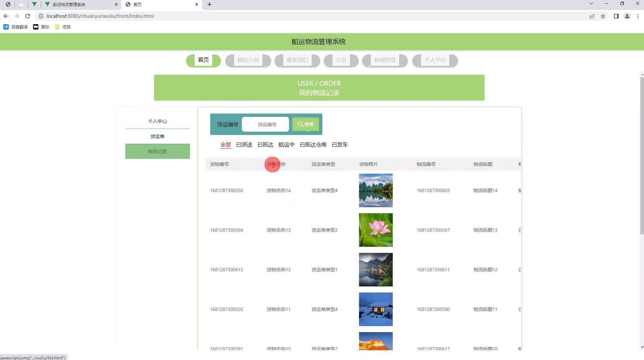The width and height of the screenshot is (644, 360).
Task: View site information icon in address bar
Action: (x=41, y=16)
